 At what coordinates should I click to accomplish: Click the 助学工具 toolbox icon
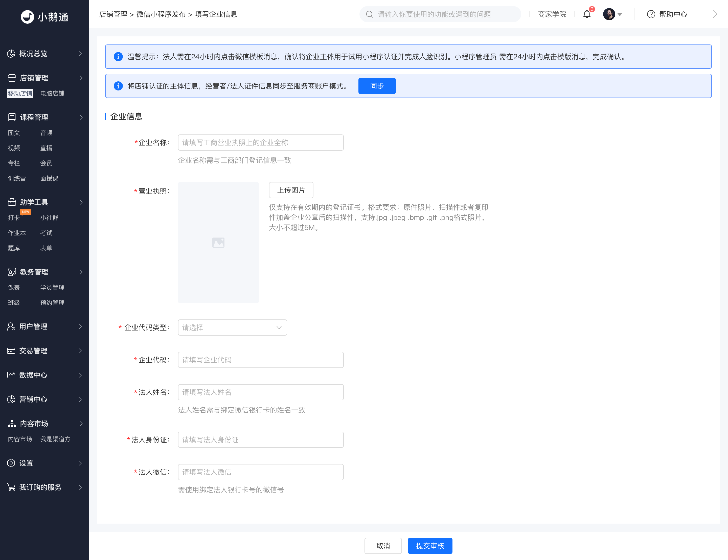point(12,202)
